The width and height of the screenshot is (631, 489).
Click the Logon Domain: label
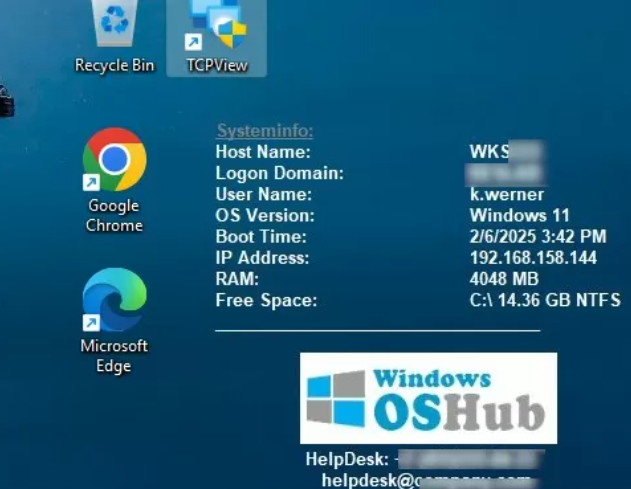click(x=280, y=173)
